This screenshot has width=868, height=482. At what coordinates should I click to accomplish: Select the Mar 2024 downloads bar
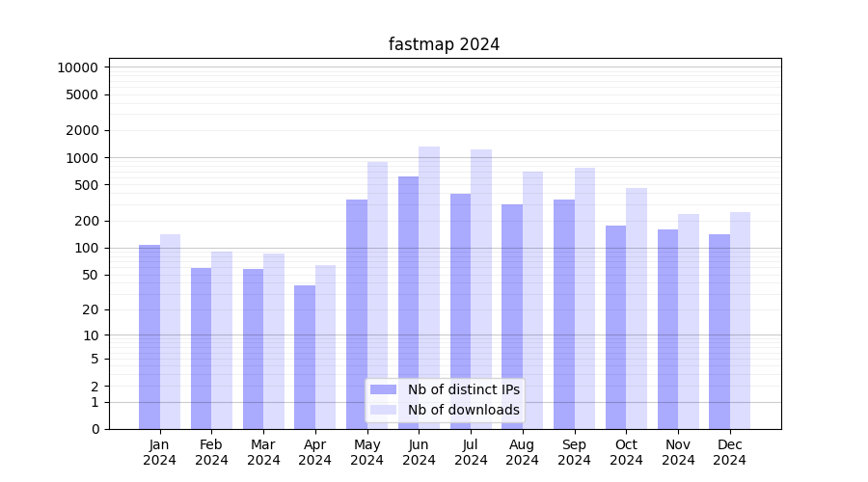click(274, 341)
